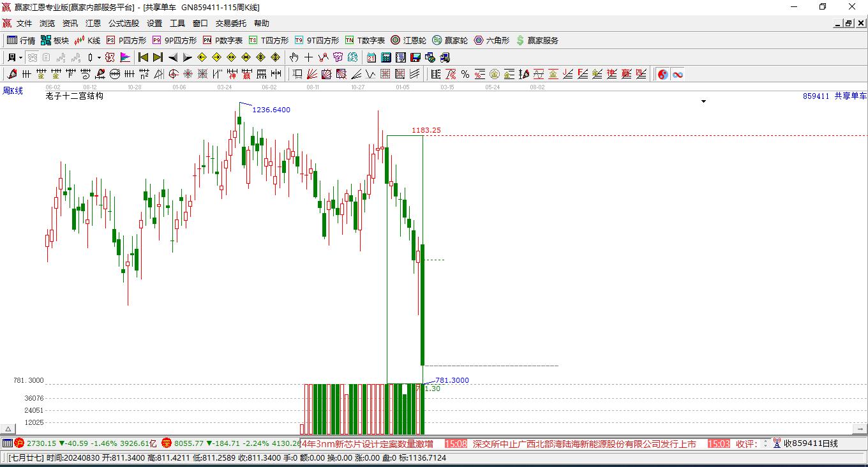Open the 江恩轮 tool
The height and width of the screenshot is (467, 868).
408,40
